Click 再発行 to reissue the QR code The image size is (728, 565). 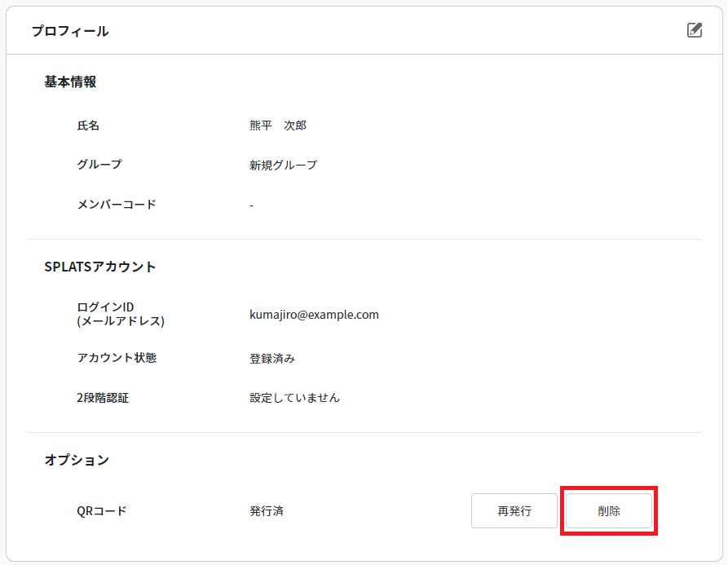(514, 511)
